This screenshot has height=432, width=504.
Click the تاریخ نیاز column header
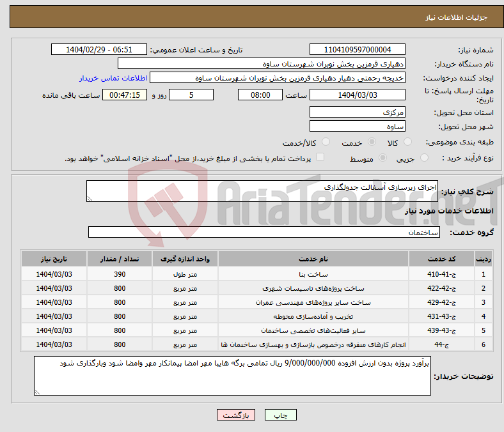point(54,259)
